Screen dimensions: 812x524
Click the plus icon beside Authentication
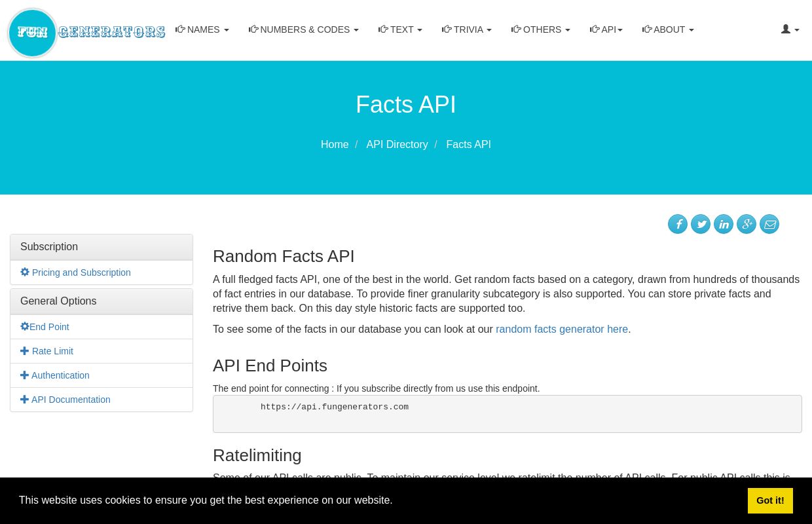click(25, 375)
